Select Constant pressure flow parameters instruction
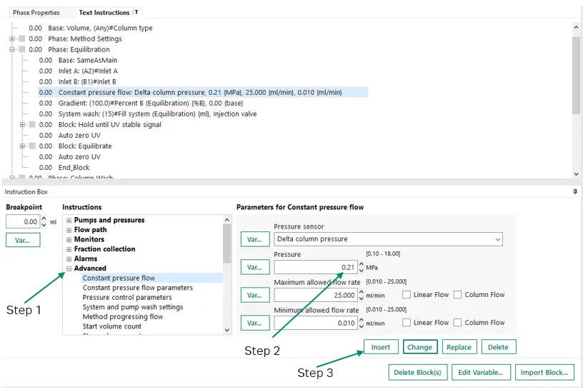588x392 pixels. 137,288
